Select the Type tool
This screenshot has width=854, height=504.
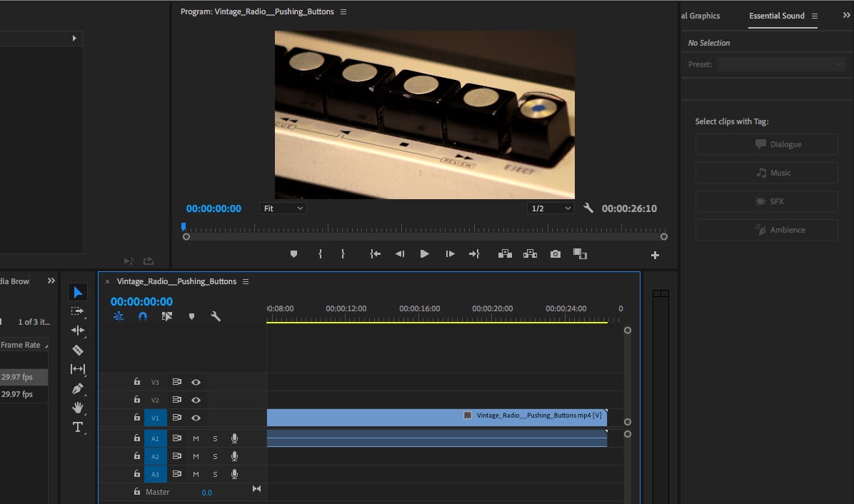[77, 427]
